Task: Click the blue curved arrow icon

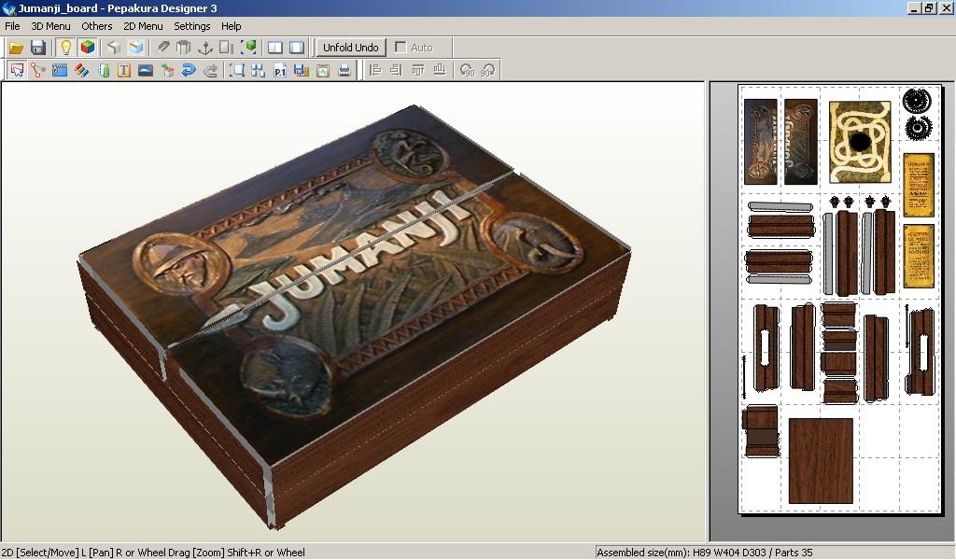Action: 189,71
